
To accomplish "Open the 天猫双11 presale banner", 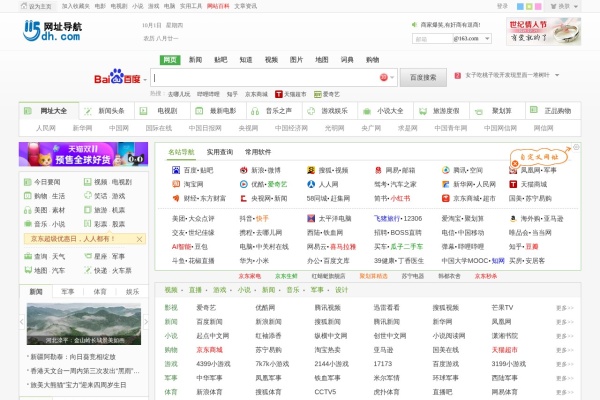I will (x=83, y=154).
